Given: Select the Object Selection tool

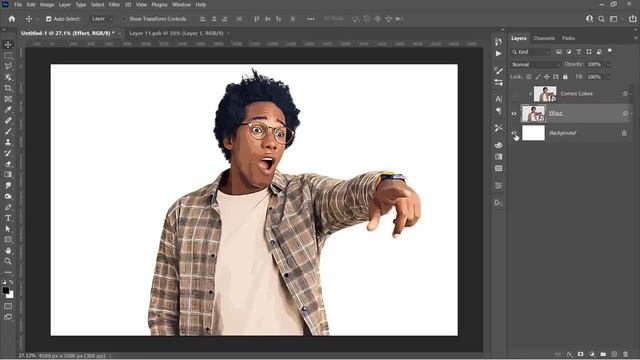Looking at the screenshot, I should (8, 77).
